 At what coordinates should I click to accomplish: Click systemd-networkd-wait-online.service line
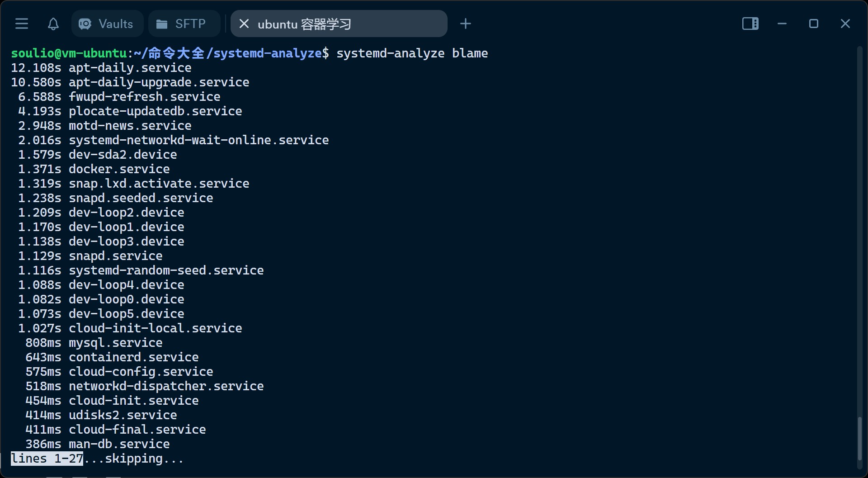pos(174,140)
